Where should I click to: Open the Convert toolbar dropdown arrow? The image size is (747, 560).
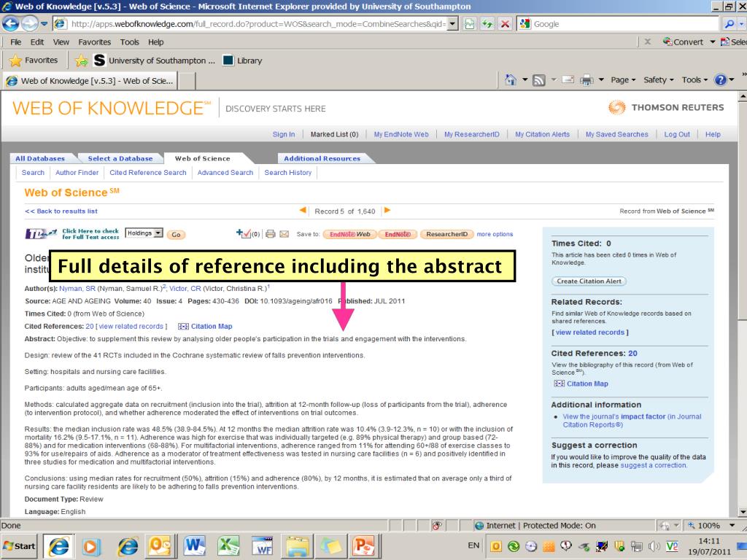pos(713,42)
